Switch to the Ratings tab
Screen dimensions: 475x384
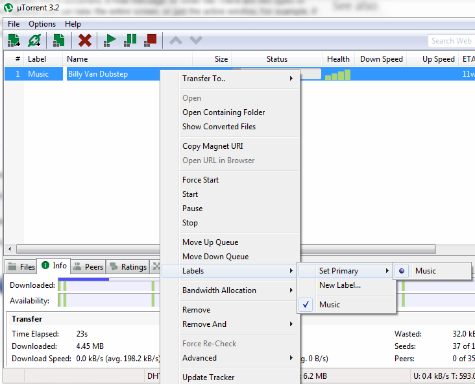point(128,267)
